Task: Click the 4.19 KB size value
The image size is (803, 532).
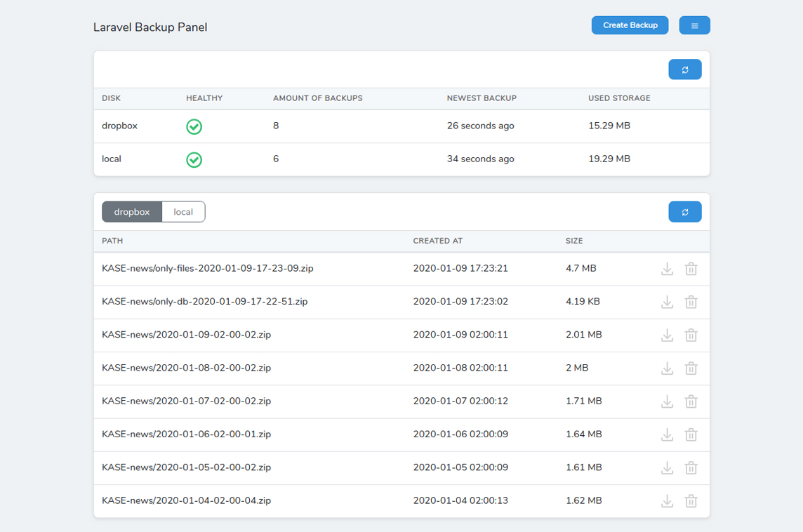Action: click(x=583, y=302)
